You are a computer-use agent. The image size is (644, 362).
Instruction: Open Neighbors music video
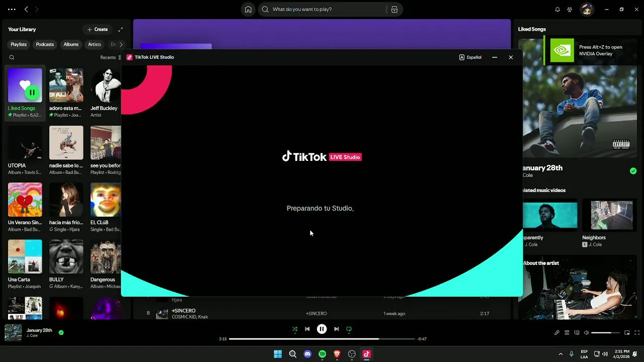pos(609,215)
